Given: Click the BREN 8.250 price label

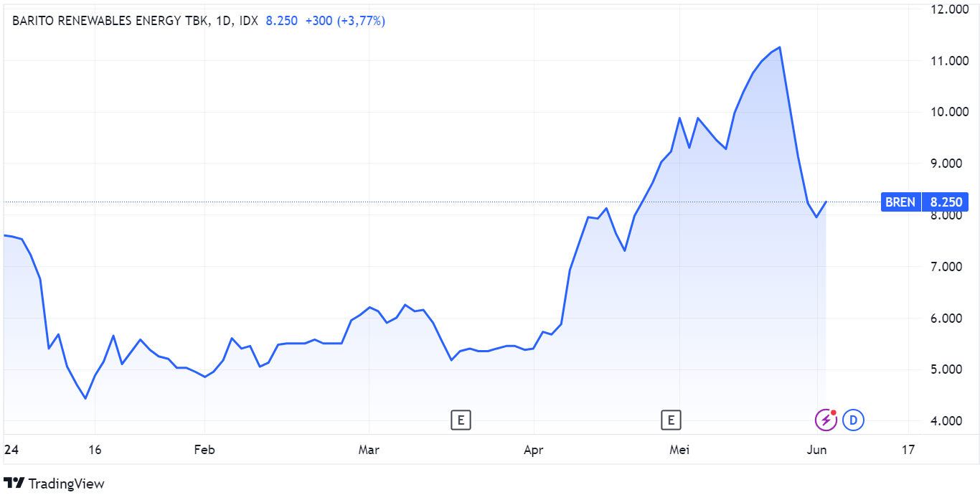Looking at the screenshot, I should [x=924, y=202].
